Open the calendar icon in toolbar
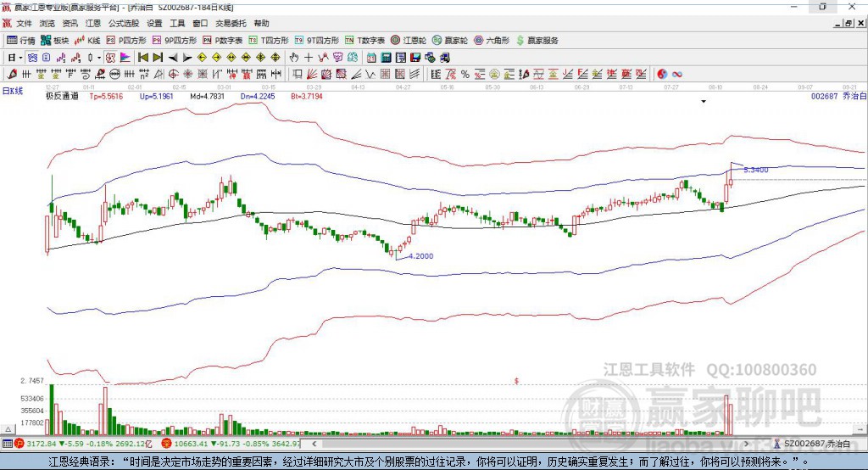 click(x=371, y=58)
